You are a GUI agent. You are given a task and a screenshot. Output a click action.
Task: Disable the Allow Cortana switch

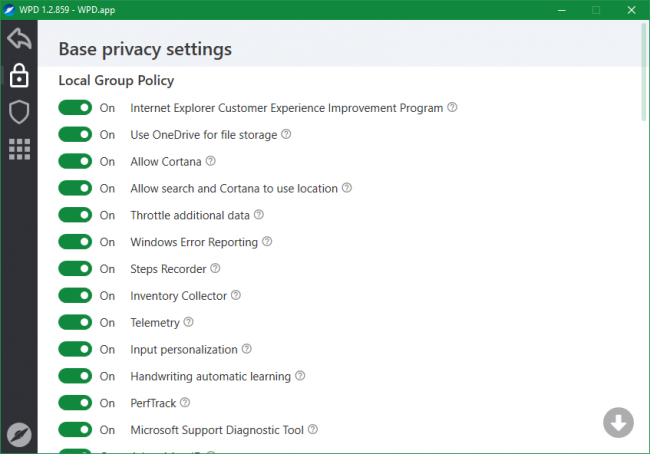[x=75, y=161]
